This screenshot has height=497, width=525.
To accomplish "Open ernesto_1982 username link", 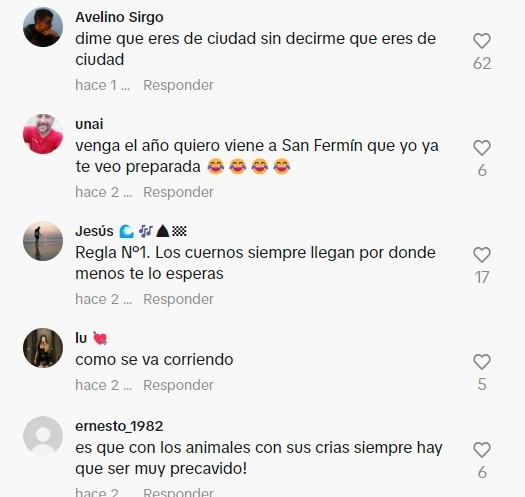I will click(x=119, y=426).
